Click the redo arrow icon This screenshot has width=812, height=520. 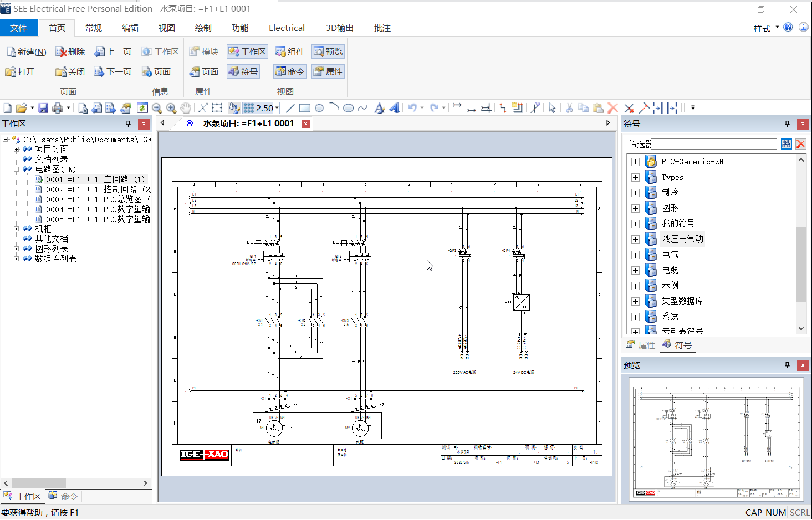point(435,108)
